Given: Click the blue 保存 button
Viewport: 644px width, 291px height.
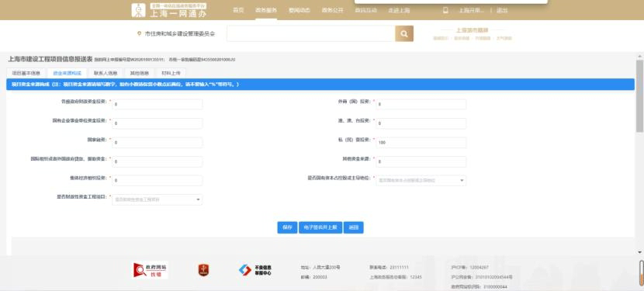Looking at the screenshot, I should coord(287,227).
